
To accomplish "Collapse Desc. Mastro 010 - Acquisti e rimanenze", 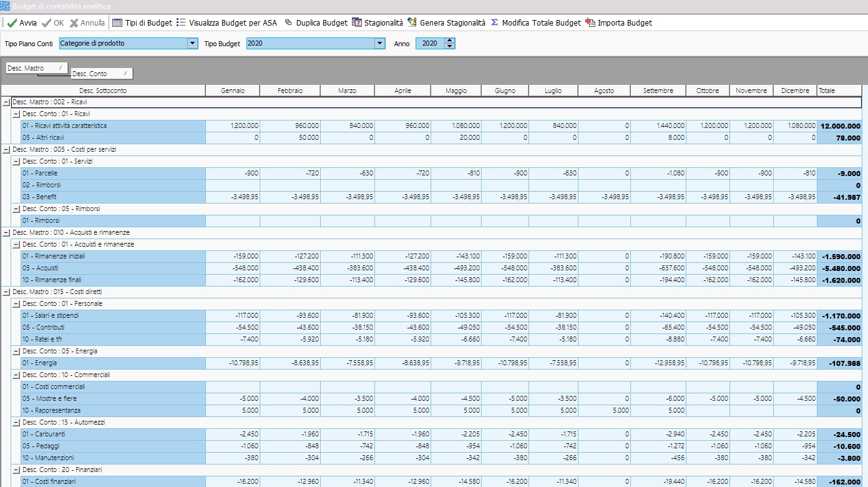I will [x=6, y=232].
